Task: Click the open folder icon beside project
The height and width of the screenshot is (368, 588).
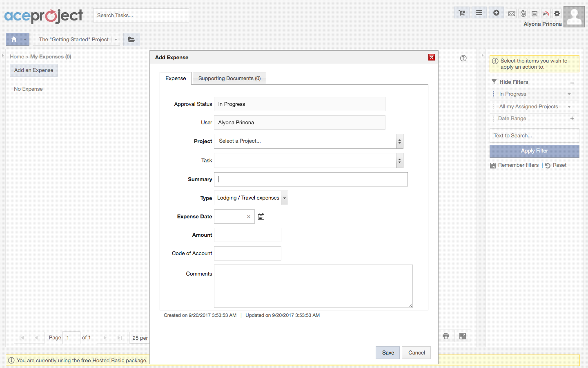Action: click(x=131, y=40)
